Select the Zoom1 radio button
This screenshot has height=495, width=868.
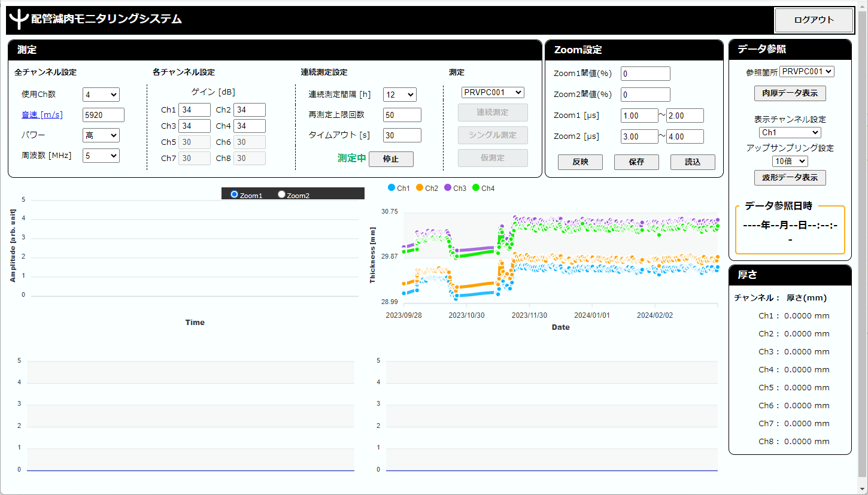[x=234, y=195]
